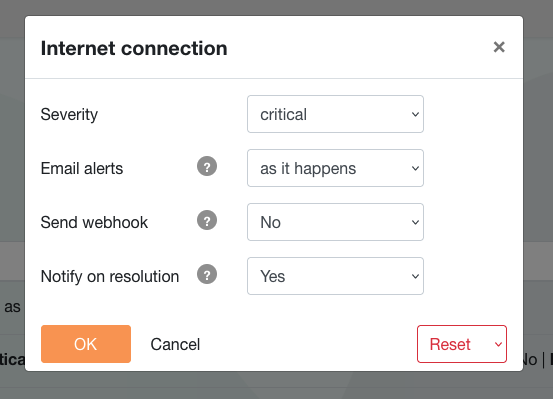The width and height of the screenshot is (553, 399).
Task: Click the Email alerts field label
Action: click(x=82, y=168)
